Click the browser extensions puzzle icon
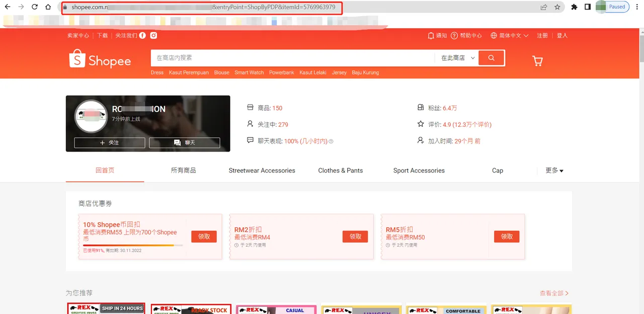The image size is (644, 314). pos(574,7)
